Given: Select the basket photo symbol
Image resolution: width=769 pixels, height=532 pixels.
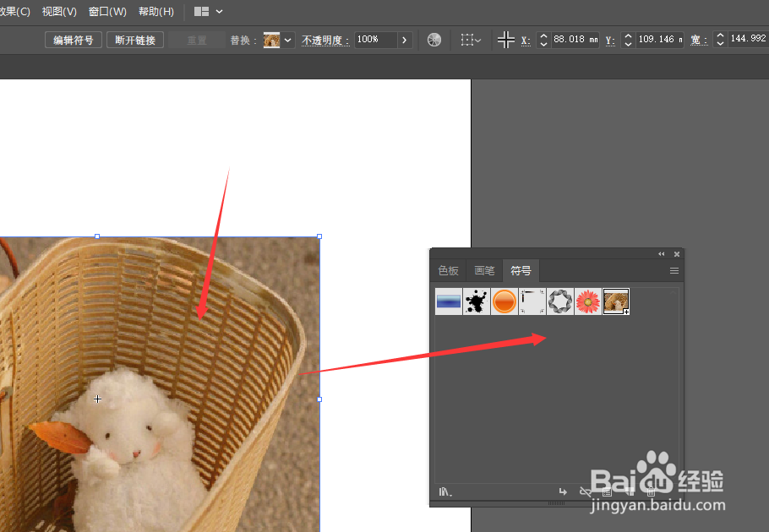Looking at the screenshot, I should pos(616,301).
